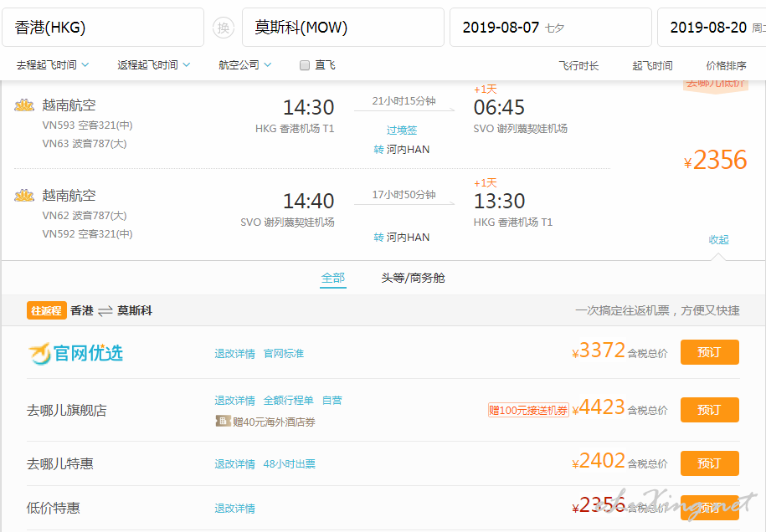Click flight number VN593 空客321(中)
This screenshot has width=766, height=532.
click(x=87, y=125)
